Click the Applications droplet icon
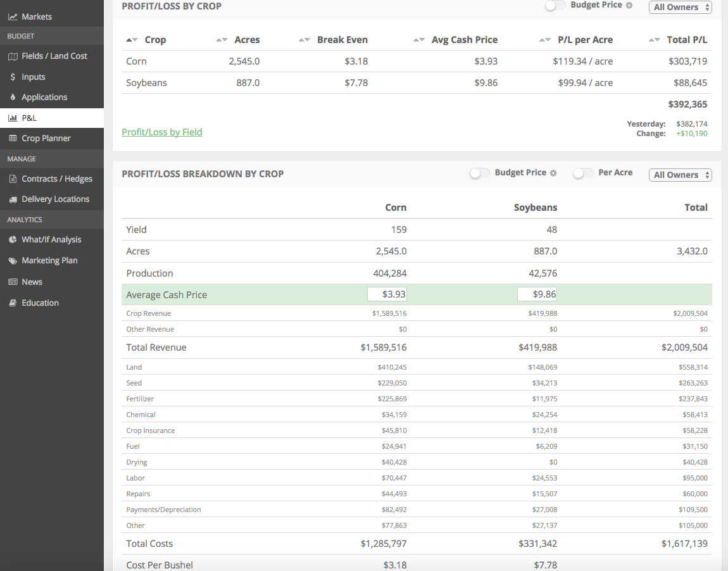728x571 pixels. [13, 97]
